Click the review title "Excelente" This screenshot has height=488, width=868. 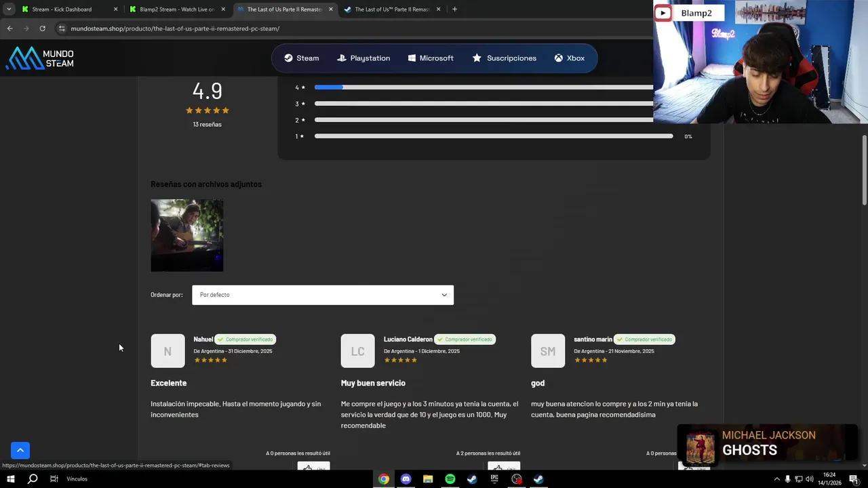pyautogui.click(x=168, y=383)
